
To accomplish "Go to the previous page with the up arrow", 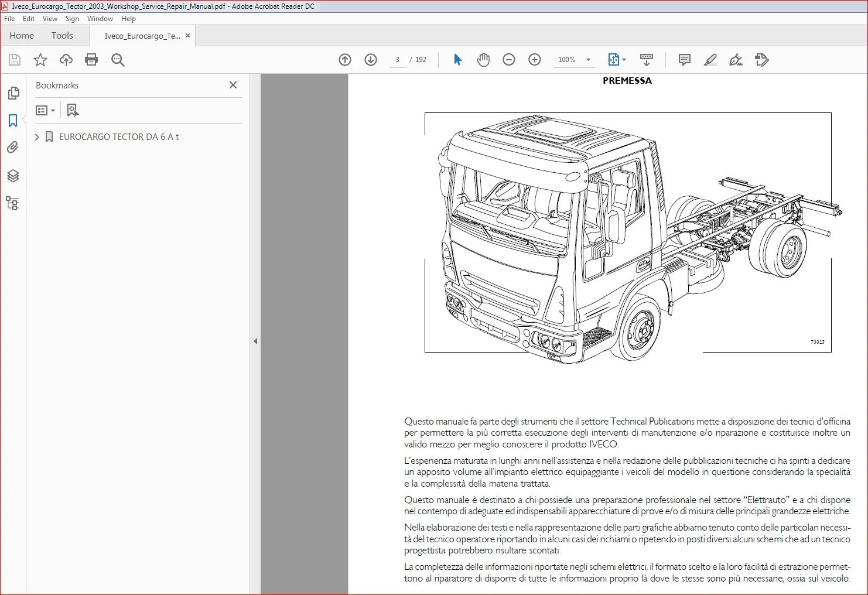I will [345, 60].
